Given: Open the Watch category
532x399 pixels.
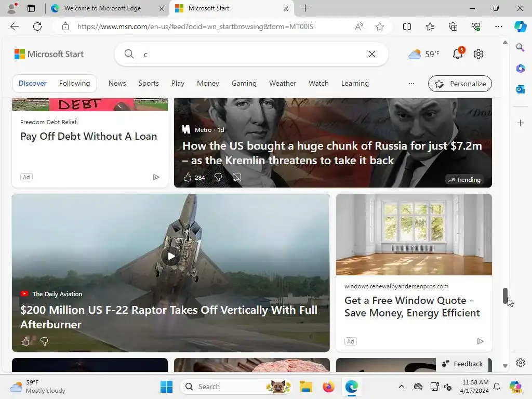Looking at the screenshot, I should [x=318, y=84].
